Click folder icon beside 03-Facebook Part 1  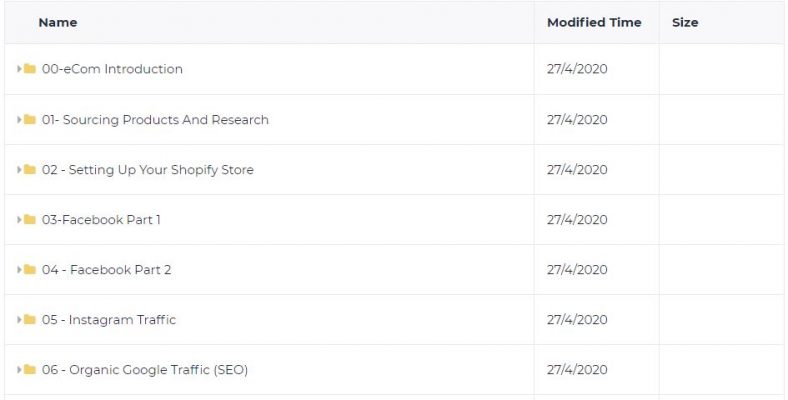point(30,219)
